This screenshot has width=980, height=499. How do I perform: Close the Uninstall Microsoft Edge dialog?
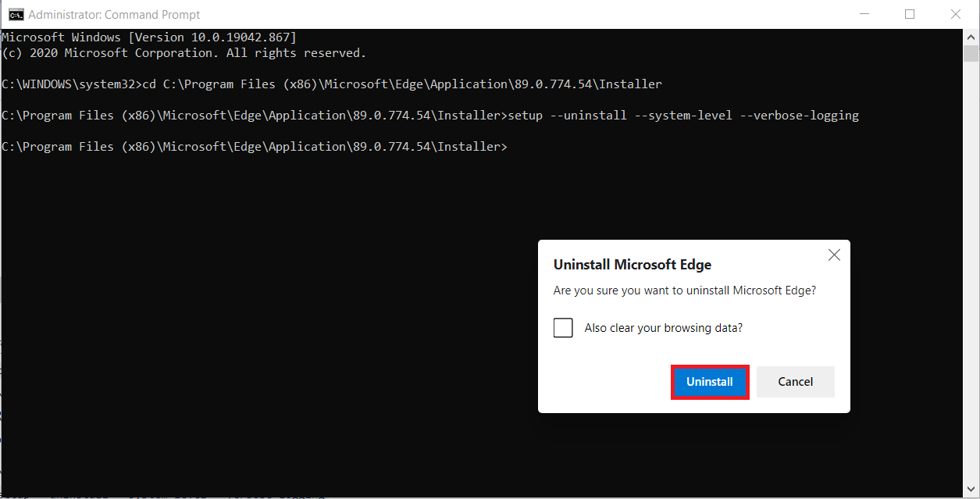click(834, 255)
